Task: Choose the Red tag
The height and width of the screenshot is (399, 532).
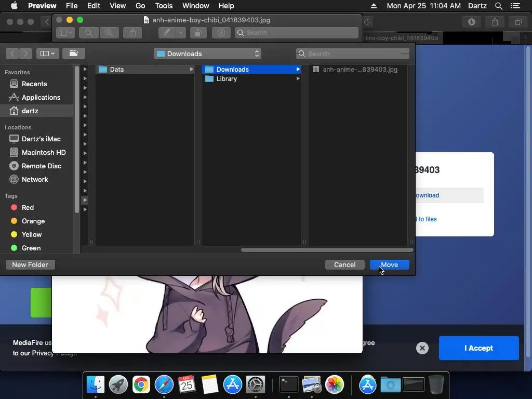Action: click(28, 207)
